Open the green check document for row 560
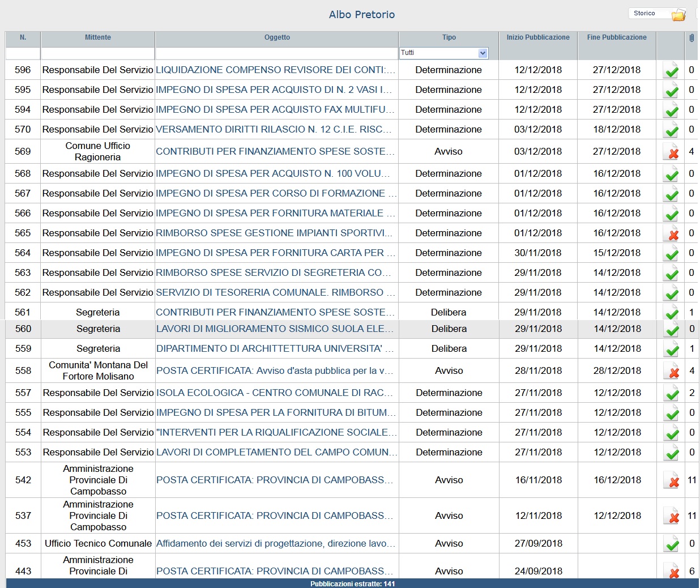Viewport: 700px width, 588px height. (672, 329)
